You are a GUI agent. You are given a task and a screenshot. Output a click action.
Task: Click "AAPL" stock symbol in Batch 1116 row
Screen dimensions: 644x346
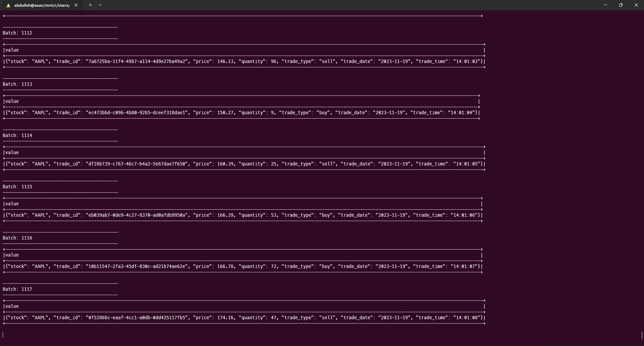tap(40, 266)
